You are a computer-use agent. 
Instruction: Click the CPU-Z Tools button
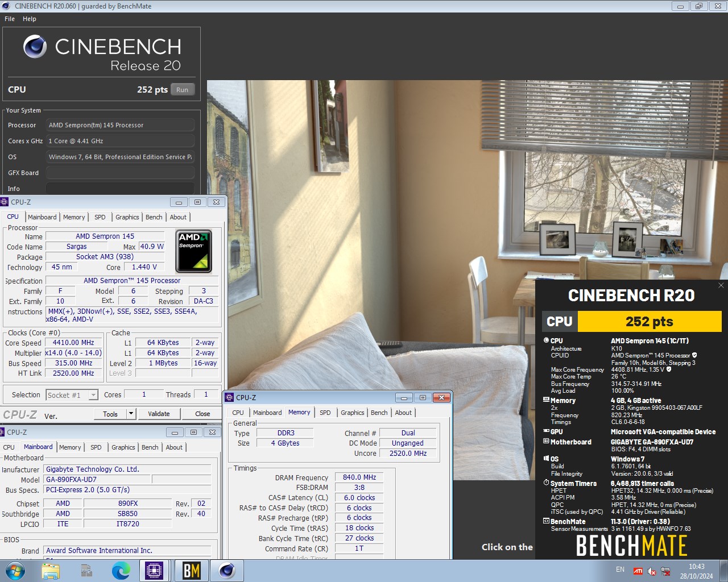pos(110,414)
